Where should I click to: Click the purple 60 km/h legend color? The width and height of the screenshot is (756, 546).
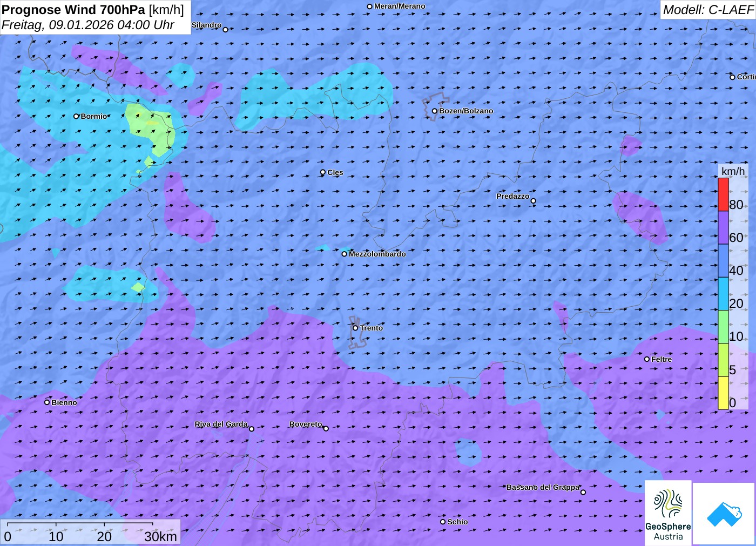tap(723, 227)
